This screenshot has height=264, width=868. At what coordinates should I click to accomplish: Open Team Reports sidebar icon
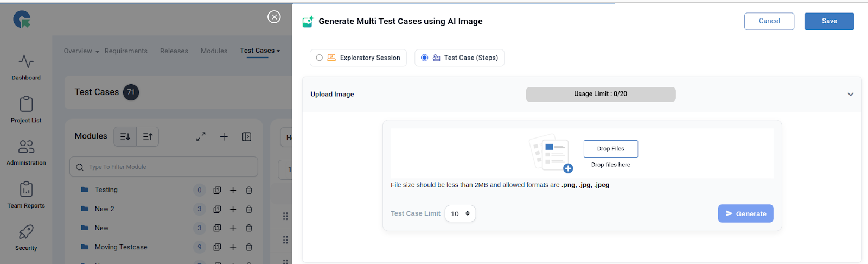point(26,190)
